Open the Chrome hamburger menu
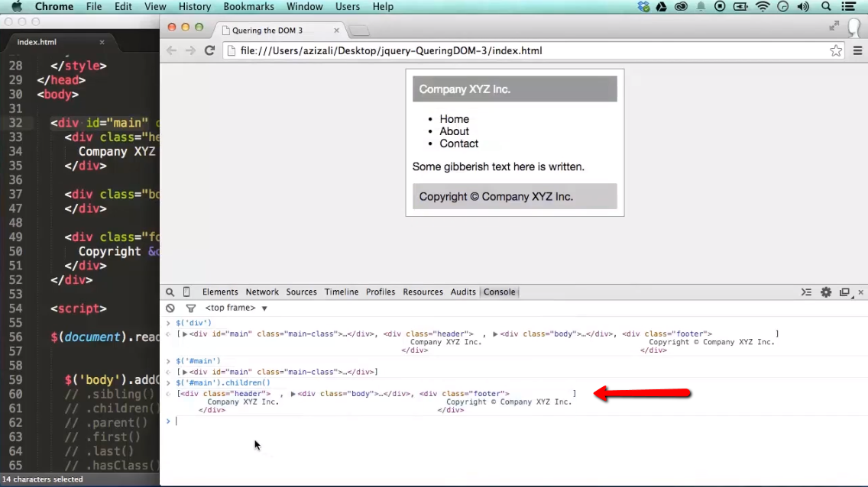This screenshot has height=487, width=868. (x=857, y=51)
